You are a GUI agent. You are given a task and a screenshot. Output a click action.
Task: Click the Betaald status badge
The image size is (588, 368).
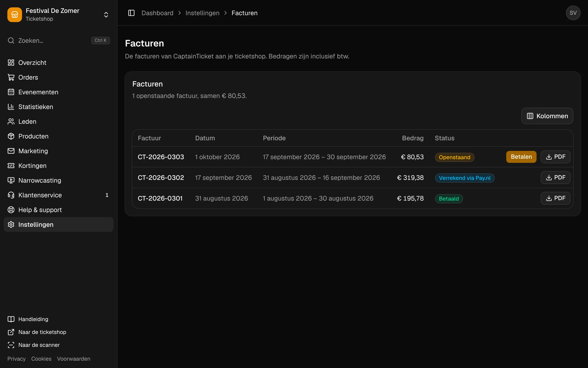tap(449, 198)
